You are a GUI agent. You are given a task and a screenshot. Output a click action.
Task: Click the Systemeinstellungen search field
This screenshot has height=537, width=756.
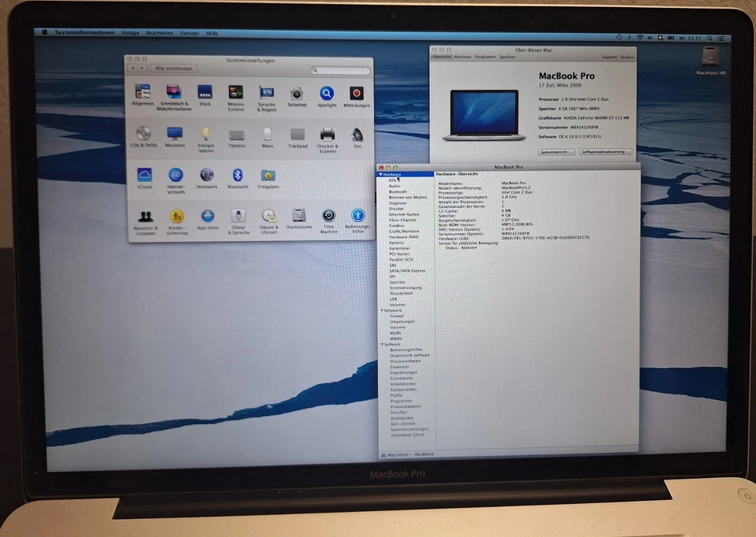341,71
